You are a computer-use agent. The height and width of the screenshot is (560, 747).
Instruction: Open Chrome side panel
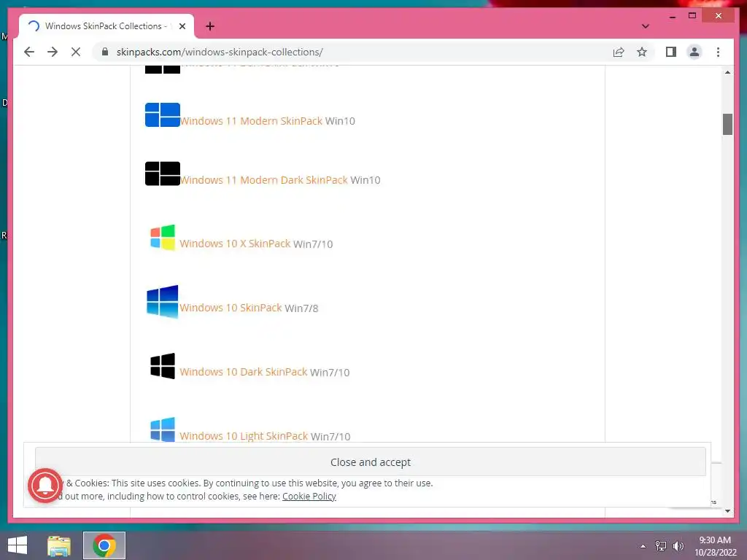(x=671, y=52)
